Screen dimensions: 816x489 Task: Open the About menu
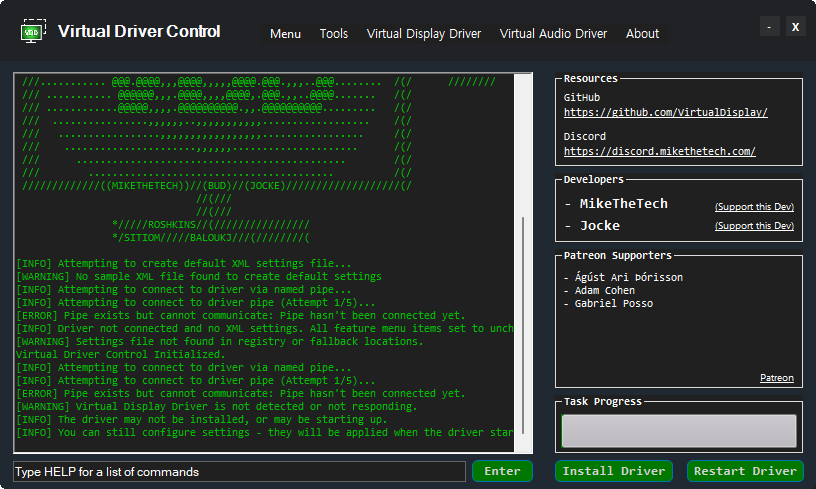pyautogui.click(x=642, y=34)
